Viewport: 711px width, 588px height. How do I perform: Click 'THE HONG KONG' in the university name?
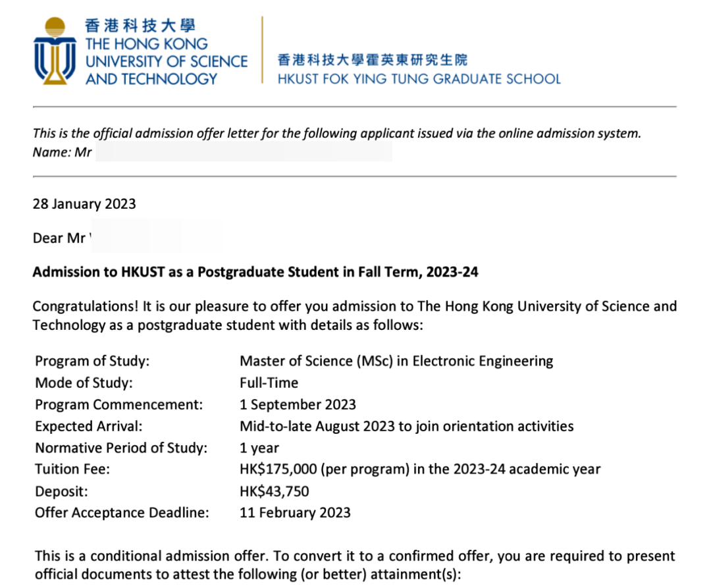[146, 44]
